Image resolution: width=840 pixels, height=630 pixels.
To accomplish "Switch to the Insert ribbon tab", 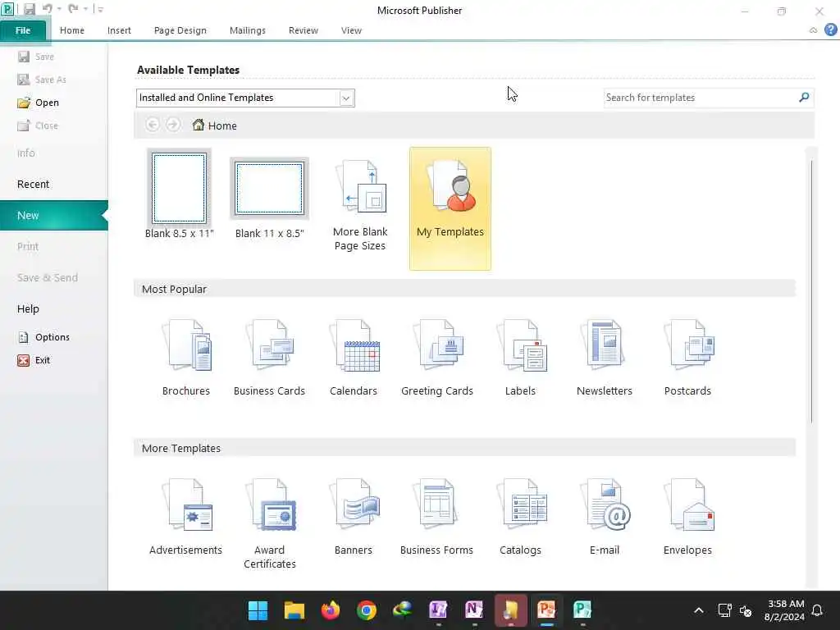I will pyautogui.click(x=119, y=30).
